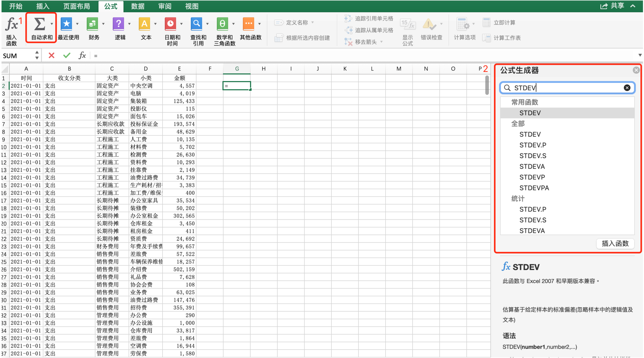Open the 审阅 ribbon tab
Screen dimensions: 644x358
(164, 6)
